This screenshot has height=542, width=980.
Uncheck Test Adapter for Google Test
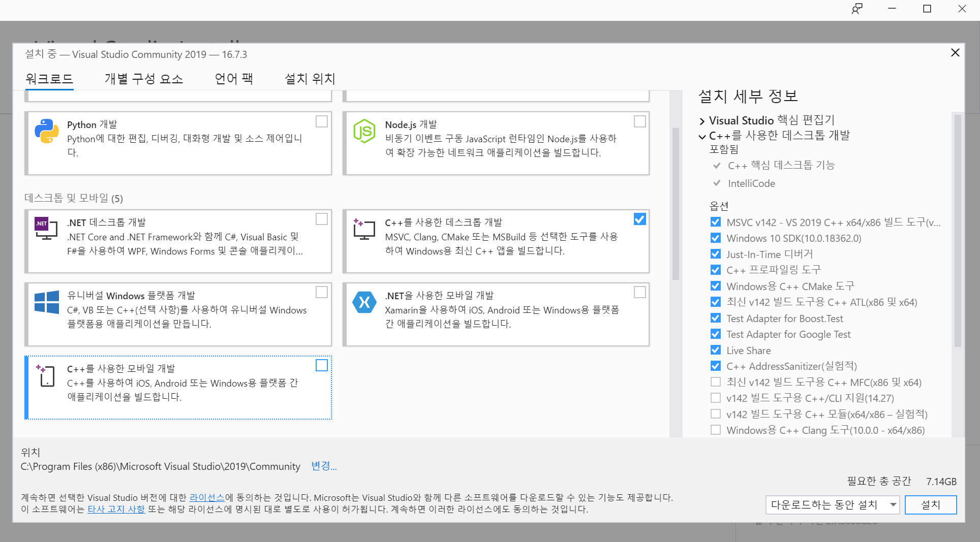pyautogui.click(x=716, y=334)
